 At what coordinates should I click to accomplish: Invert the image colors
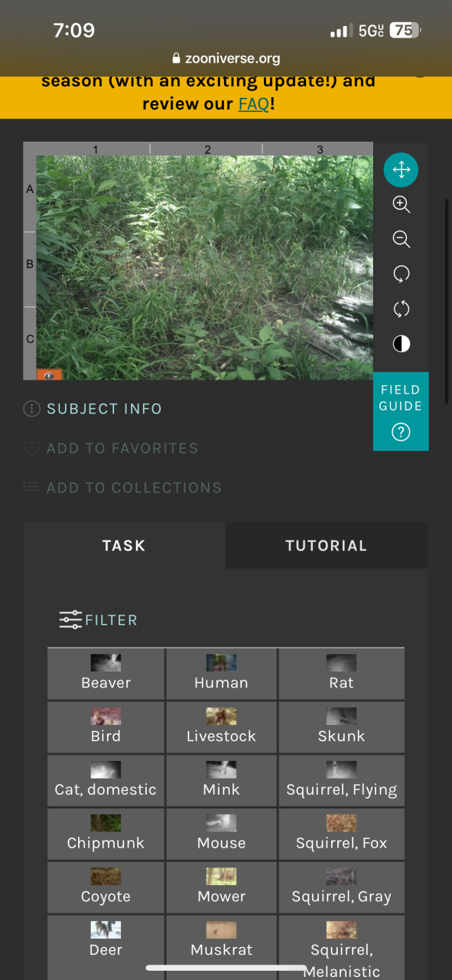(401, 345)
